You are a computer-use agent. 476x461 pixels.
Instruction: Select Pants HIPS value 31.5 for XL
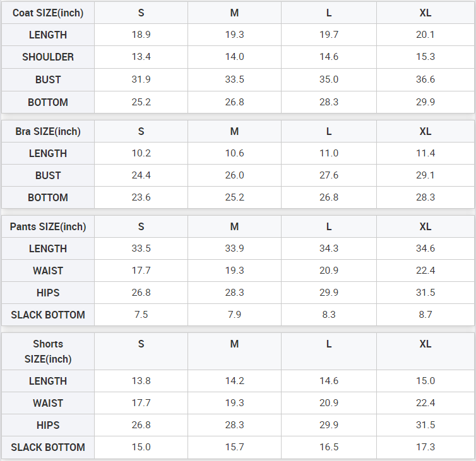425,293
